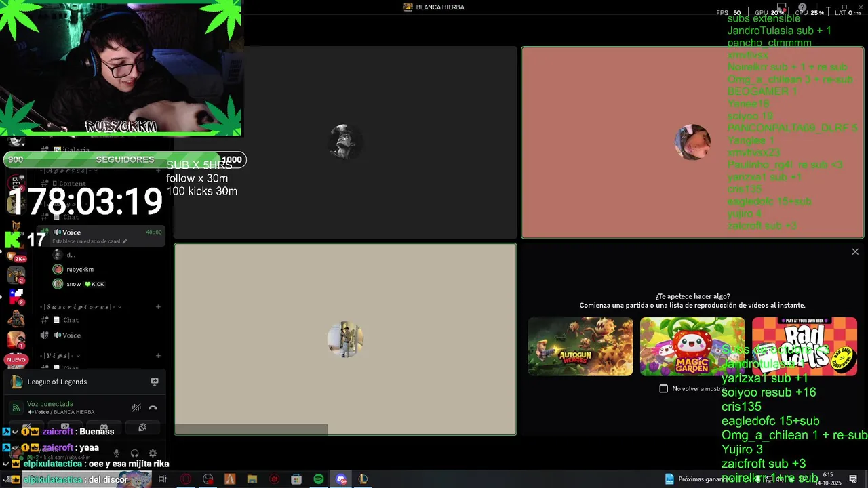Click elpixulatactica username in 'oee y esa' message
The image size is (868, 488).
click(52, 464)
